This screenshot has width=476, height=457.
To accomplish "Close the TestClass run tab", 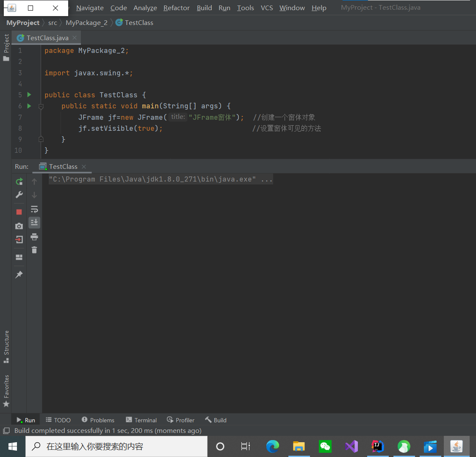I will (84, 166).
